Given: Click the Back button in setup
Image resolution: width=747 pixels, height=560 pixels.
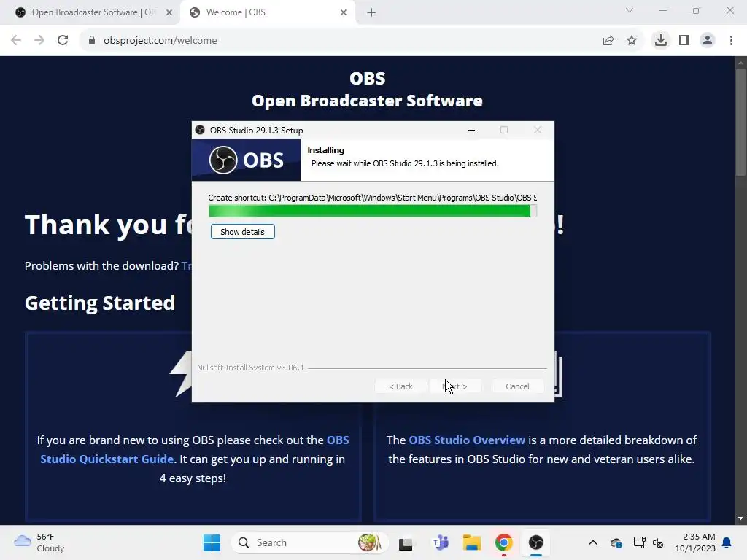Looking at the screenshot, I should (x=400, y=386).
